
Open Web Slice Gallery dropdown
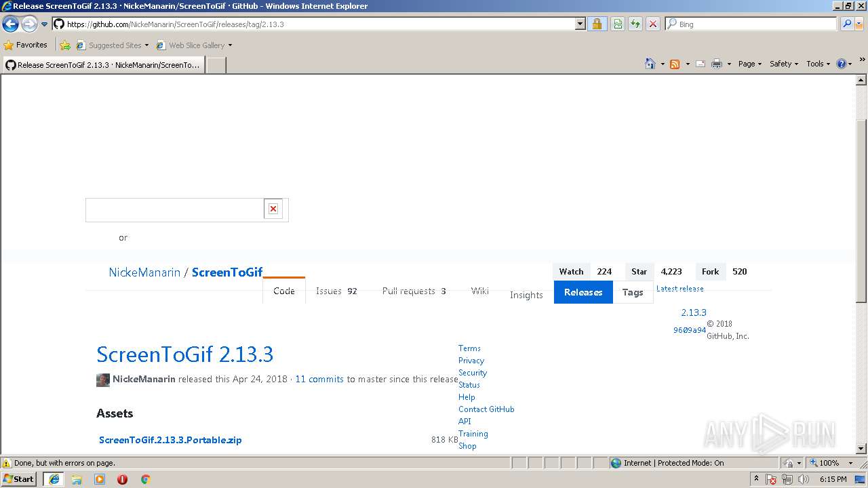194,45
